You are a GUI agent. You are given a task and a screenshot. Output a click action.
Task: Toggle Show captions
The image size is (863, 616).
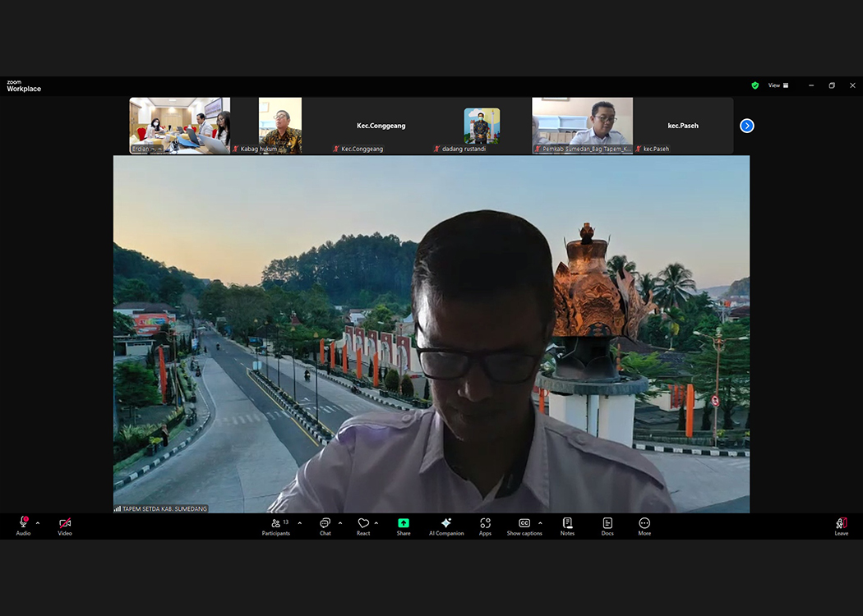pyautogui.click(x=524, y=526)
